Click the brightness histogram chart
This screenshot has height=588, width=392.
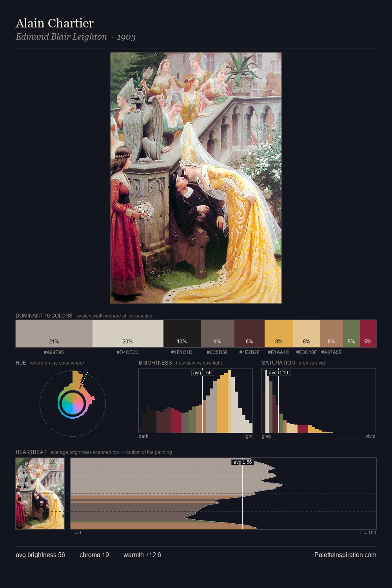(196, 401)
